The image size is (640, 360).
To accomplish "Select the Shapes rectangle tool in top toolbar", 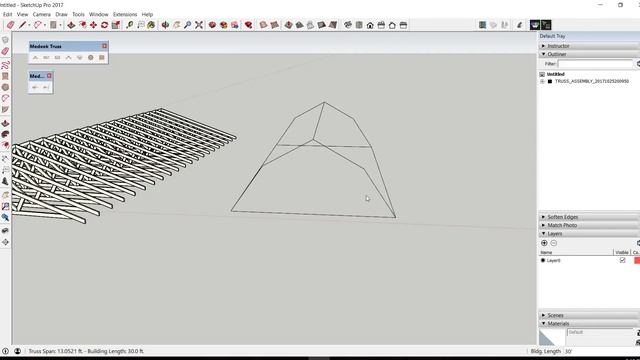I will [x=53, y=25].
